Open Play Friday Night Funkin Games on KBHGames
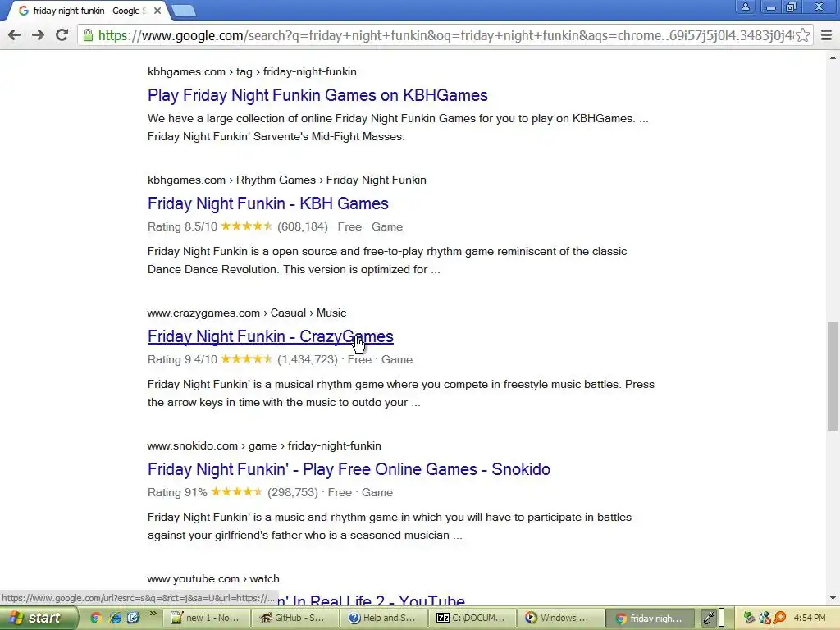Image resolution: width=840 pixels, height=630 pixels. [x=317, y=95]
